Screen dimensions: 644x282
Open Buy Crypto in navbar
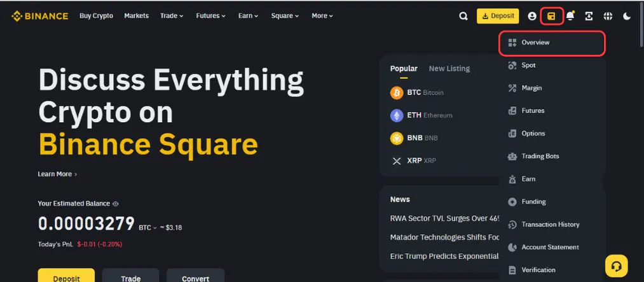pyautogui.click(x=96, y=16)
